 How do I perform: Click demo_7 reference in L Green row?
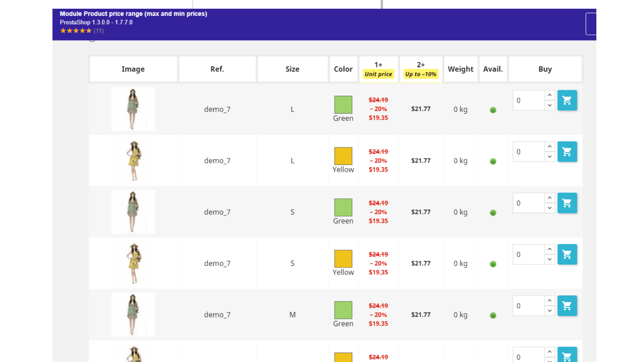(x=217, y=109)
